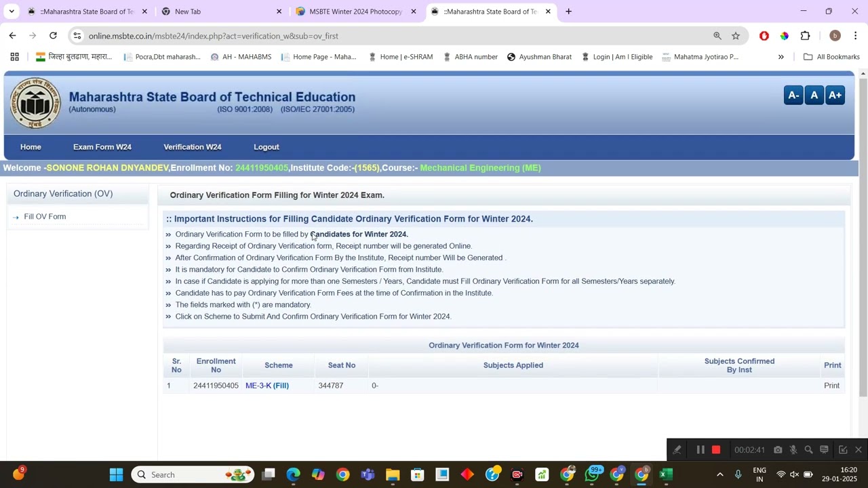Click Print in the enrollment row
868x488 pixels.
click(x=832, y=386)
